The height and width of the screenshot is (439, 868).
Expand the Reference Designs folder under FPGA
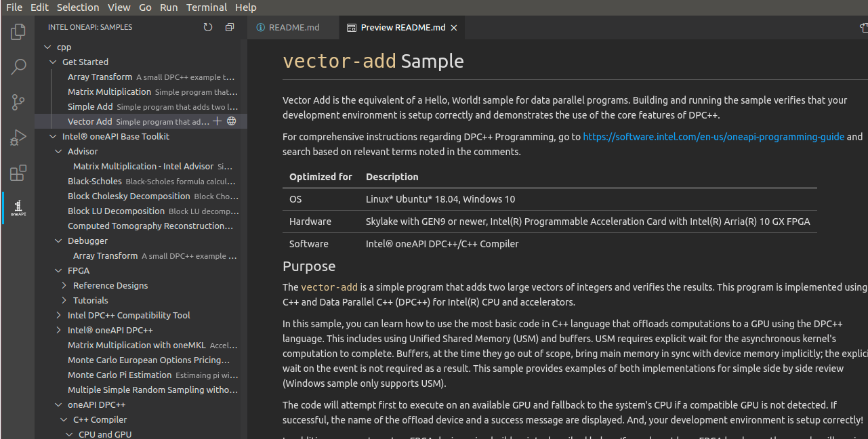[64, 285]
